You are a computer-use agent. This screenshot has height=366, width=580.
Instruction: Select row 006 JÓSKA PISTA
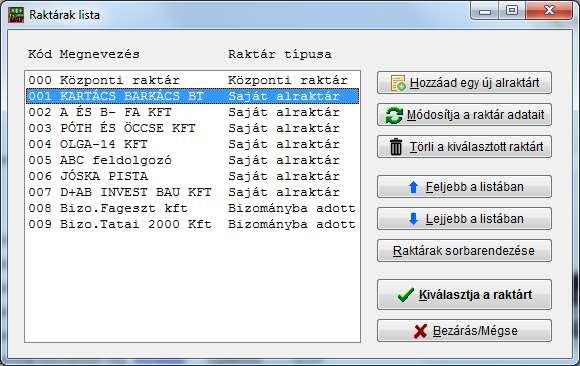[x=192, y=176]
